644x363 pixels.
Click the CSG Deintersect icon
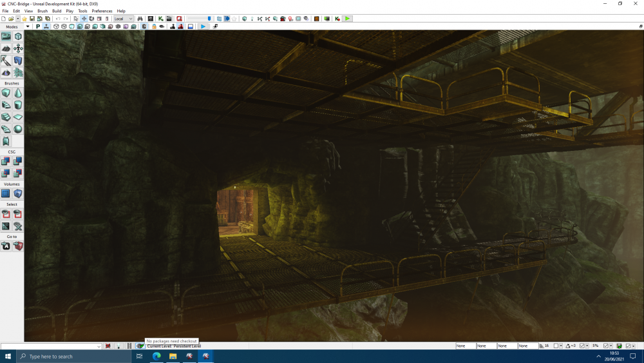click(x=17, y=173)
